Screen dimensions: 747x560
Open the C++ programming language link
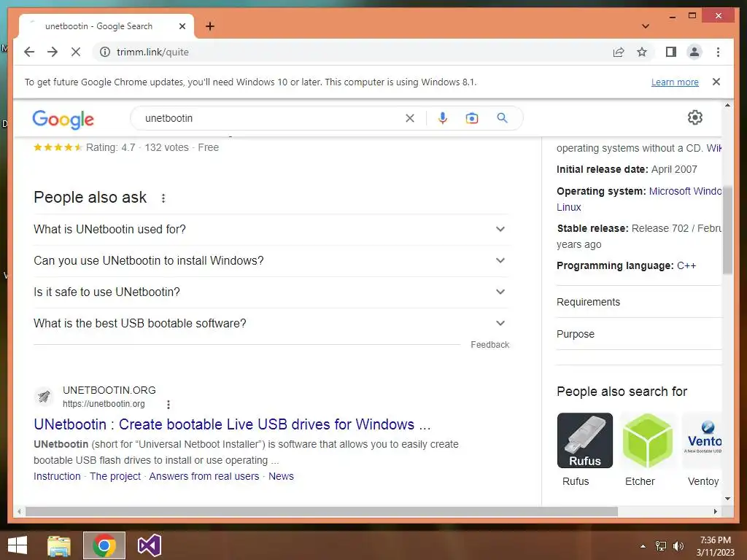686,265
